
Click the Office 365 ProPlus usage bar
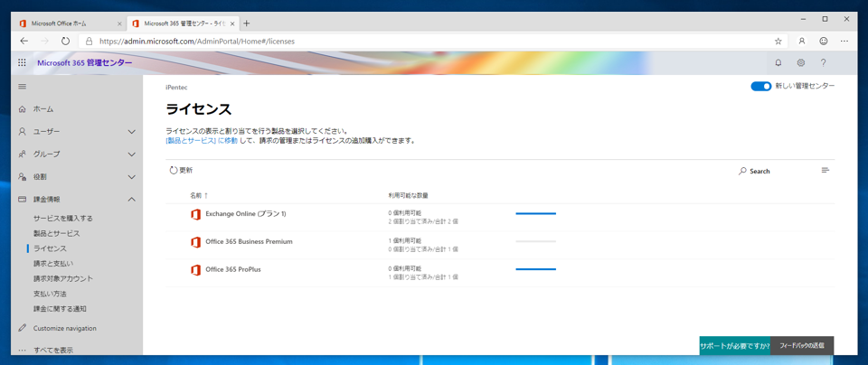pyautogui.click(x=536, y=268)
